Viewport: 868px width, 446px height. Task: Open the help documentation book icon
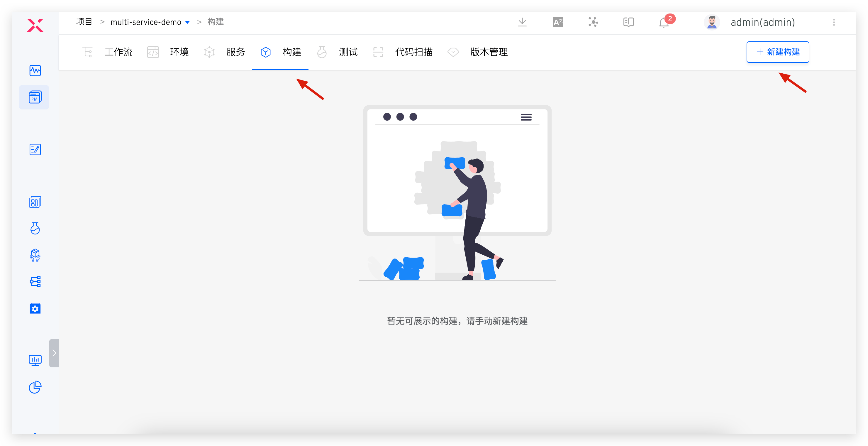pyautogui.click(x=628, y=22)
